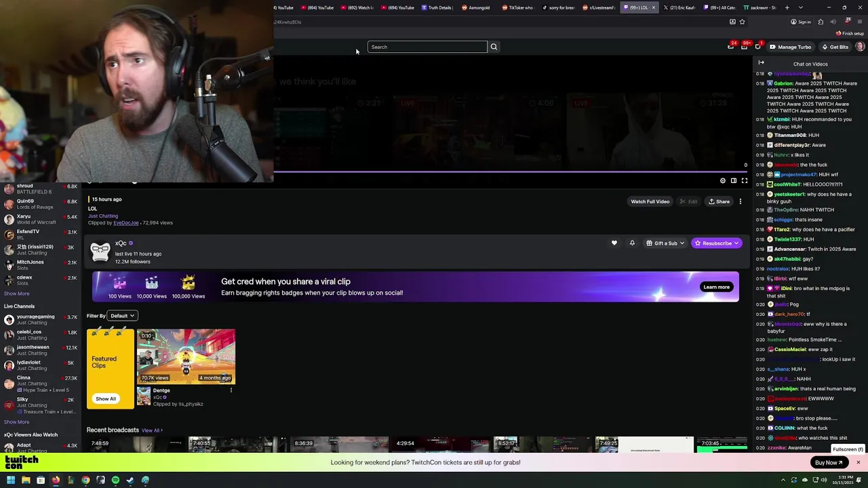Switch to r/LivestreamFail browser tab

(x=598, y=7)
